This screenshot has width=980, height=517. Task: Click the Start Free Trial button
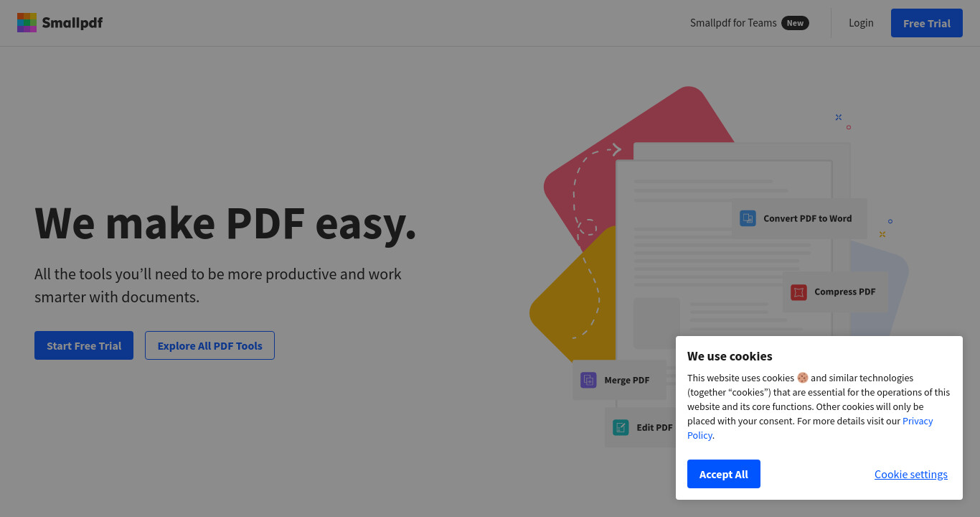tap(84, 345)
